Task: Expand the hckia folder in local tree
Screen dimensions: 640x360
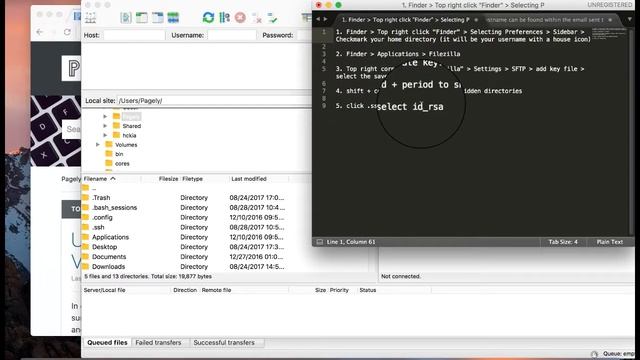Action: point(105,136)
